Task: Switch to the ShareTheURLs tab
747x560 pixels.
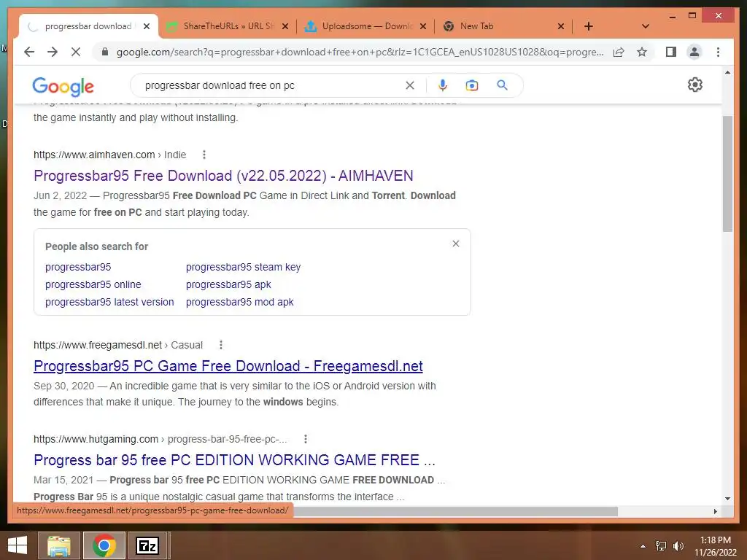Action: 228,26
